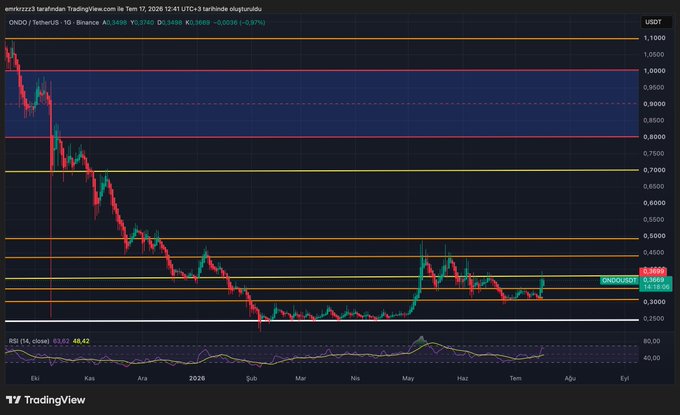Click the 80,00 RSI axis label
This screenshot has height=415, width=680.
coord(652,341)
